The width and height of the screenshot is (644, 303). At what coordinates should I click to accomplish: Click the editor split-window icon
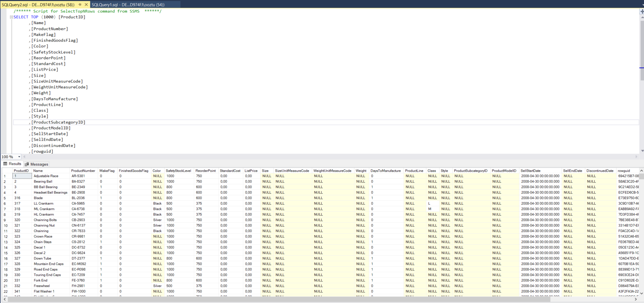pyautogui.click(x=642, y=11)
